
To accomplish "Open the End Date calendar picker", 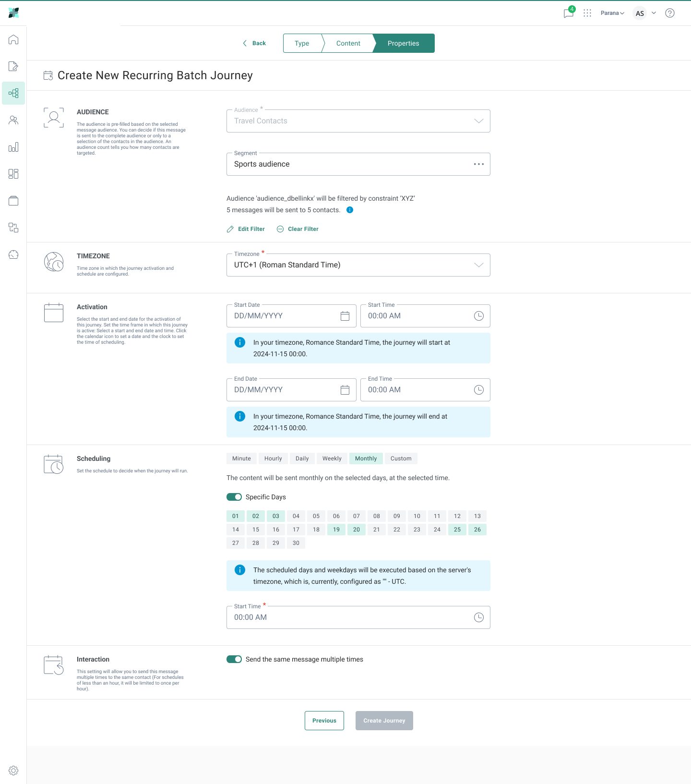I will pyautogui.click(x=345, y=390).
